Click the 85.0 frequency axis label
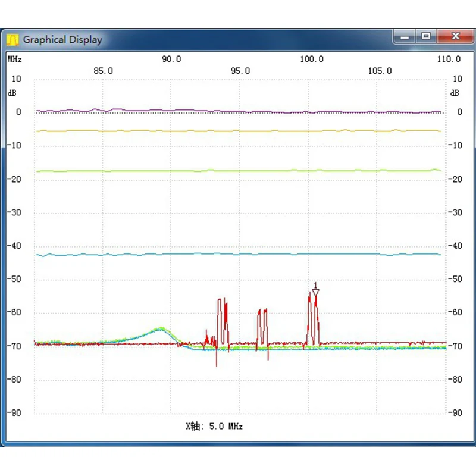The image size is (476, 476). pos(103,71)
